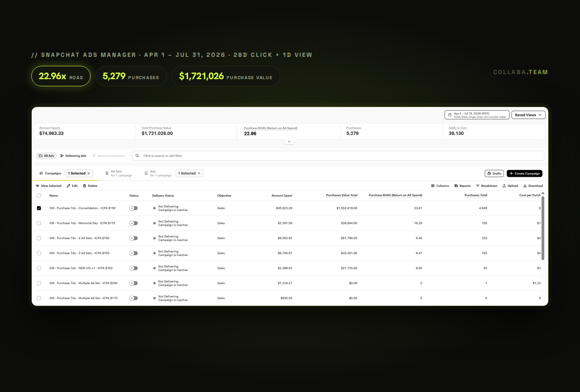Toggle status switch for NEW VID v1 campaign

click(134, 268)
